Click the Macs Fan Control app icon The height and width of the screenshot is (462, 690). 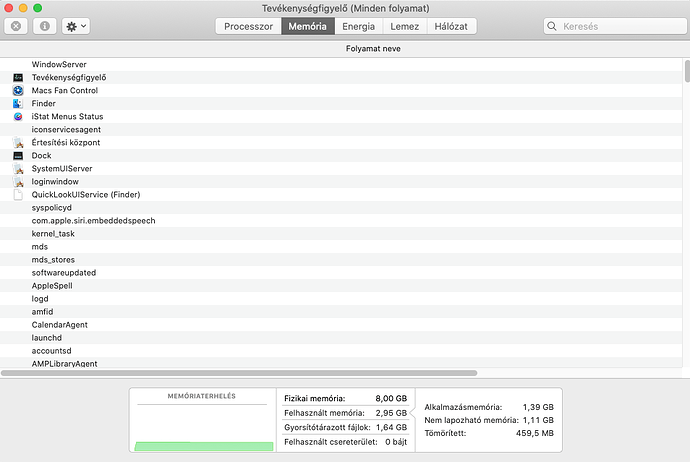pyautogui.click(x=18, y=91)
